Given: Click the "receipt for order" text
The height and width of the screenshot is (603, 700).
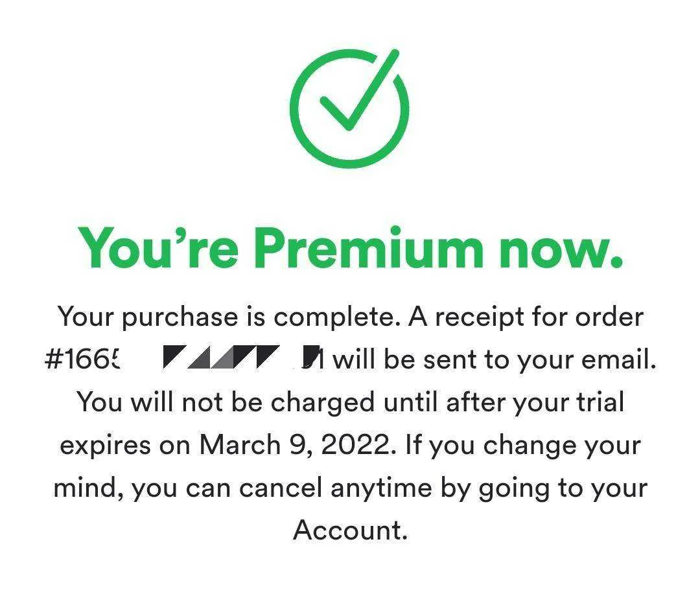Looking at the screenshot, I should point(539,317).
